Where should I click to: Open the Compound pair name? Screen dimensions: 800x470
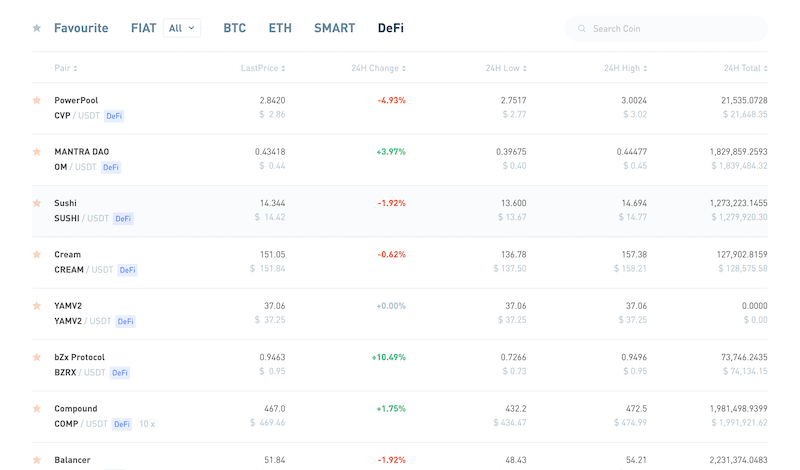76,409
